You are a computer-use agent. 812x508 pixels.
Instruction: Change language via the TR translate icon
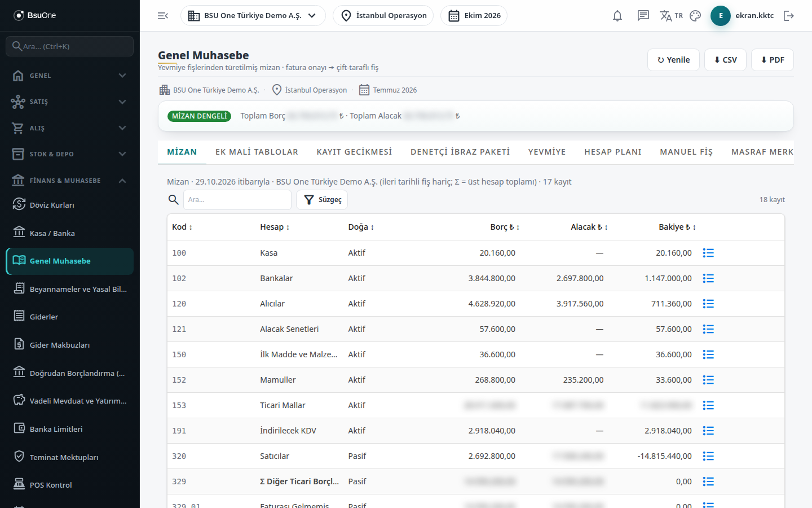click(671, 16)
